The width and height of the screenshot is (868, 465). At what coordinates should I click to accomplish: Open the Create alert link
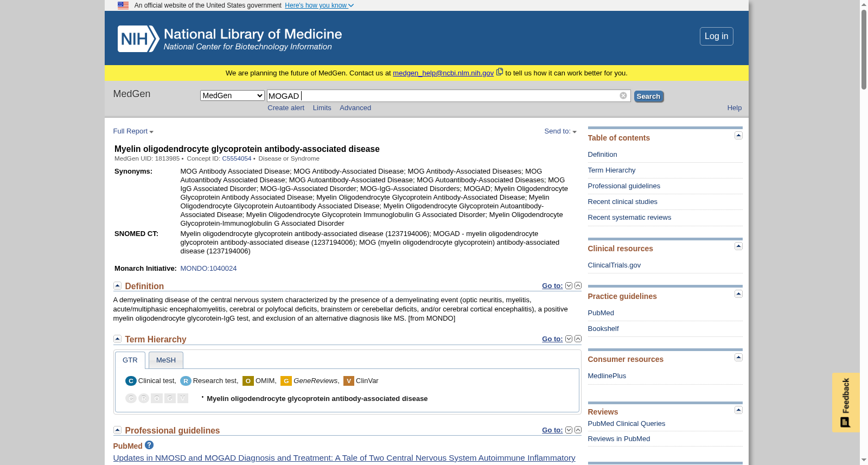[286, 108]
